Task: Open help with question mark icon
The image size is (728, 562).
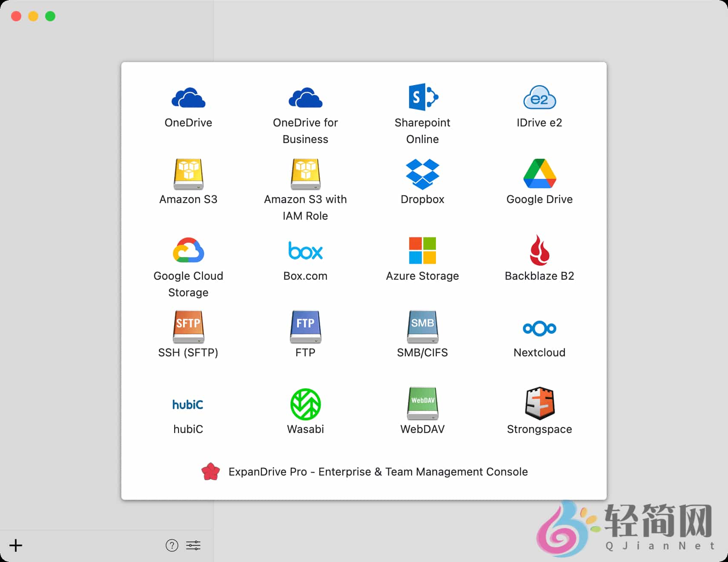Action: coord(172,545)
